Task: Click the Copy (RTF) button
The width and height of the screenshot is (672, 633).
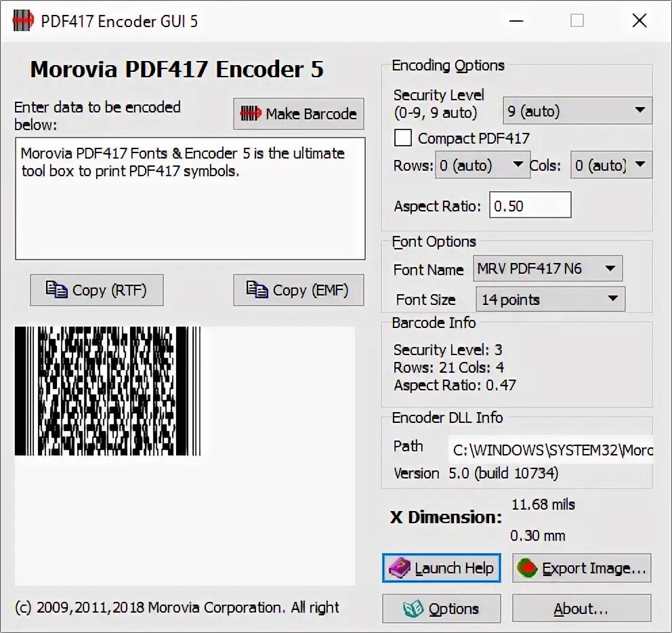Action: click(97, 290)
